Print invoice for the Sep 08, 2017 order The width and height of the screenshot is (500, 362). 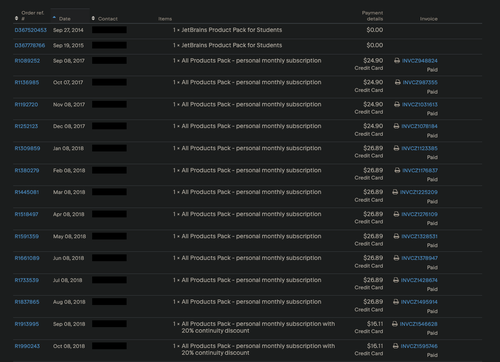[x=397, y=61]
